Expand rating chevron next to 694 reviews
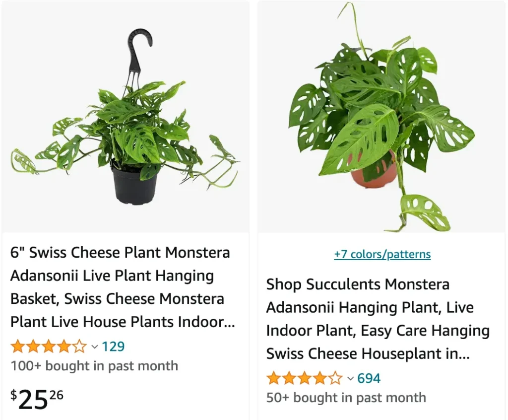 coord(350,378)
